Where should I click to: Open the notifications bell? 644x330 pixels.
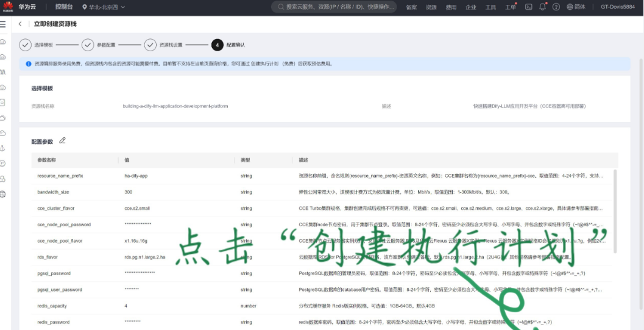click(x=542, y=7)
